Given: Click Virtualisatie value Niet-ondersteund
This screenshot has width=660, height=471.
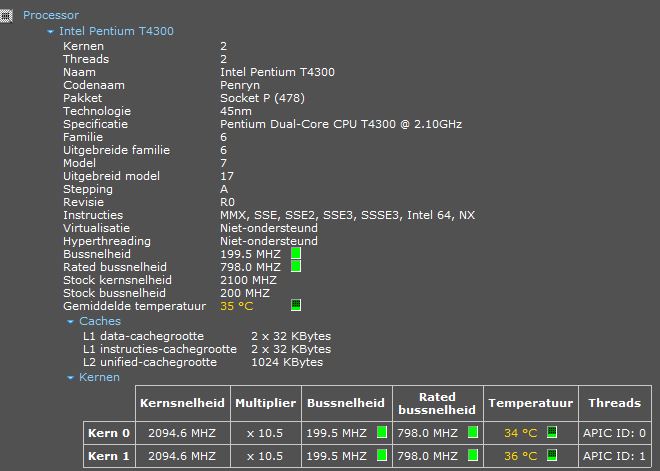Looking at the screenshot, I should (269, 228).
